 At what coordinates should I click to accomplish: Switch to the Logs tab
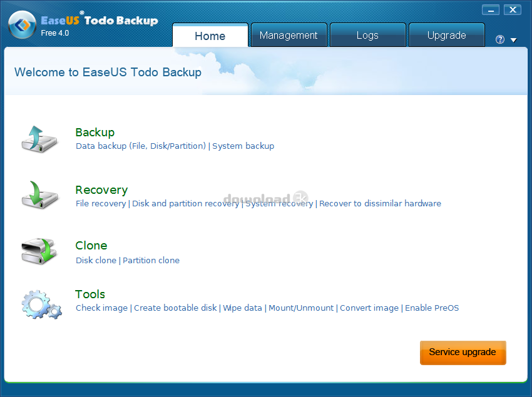(x=367, y=35)
